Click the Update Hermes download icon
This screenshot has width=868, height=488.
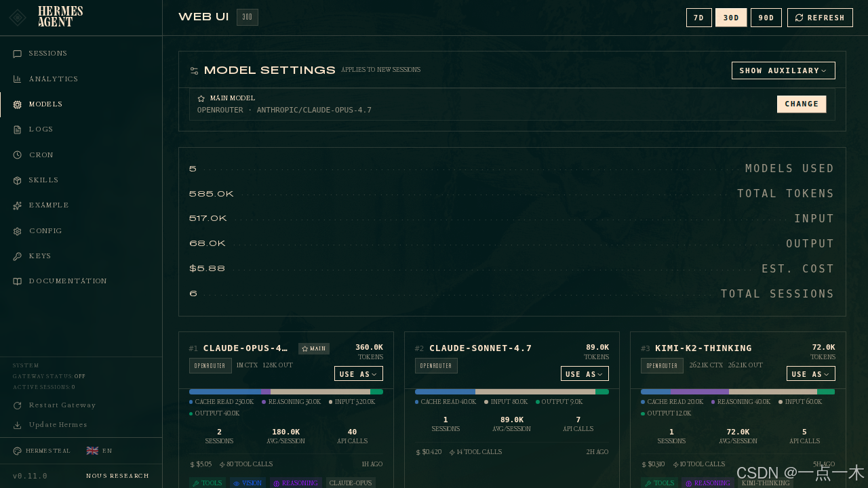click(x=18, y=425)
